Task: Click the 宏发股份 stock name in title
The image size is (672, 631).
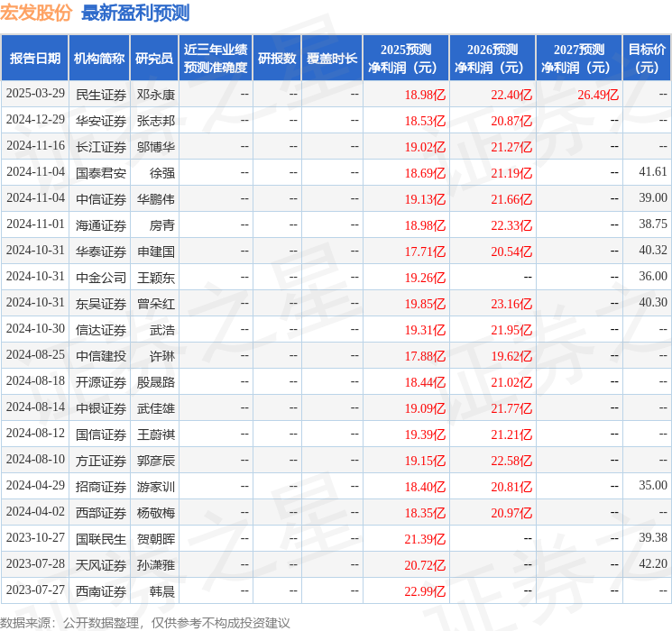Action: tap(37, 13)
